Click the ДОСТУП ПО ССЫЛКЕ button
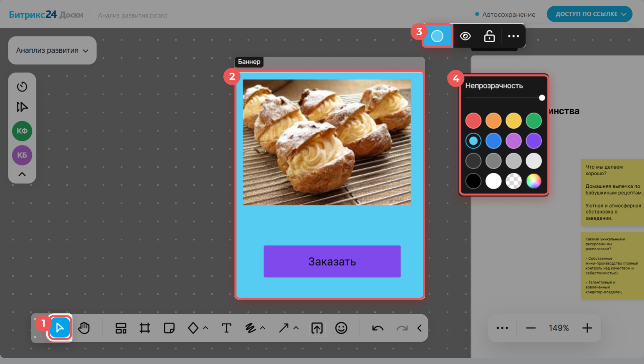Image resolution: width=644 pixels, height=364 pixels. [x=589, y=14]
